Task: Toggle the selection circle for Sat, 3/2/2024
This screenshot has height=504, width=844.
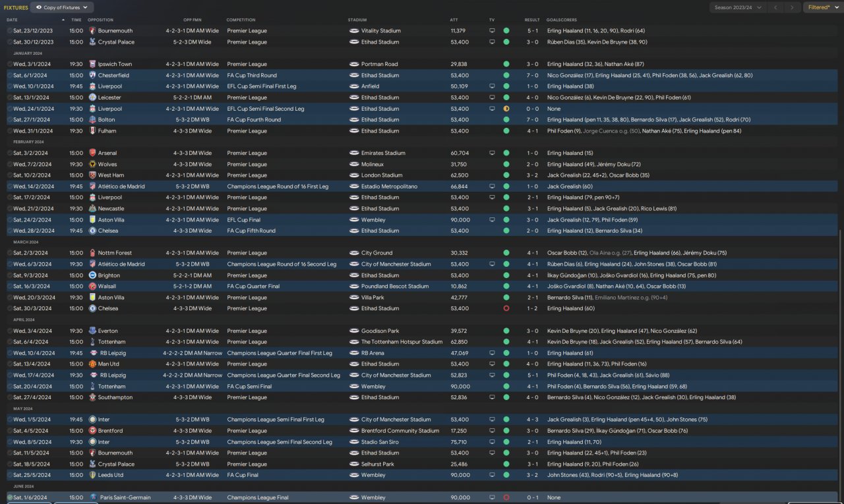Action: (10, 154)
